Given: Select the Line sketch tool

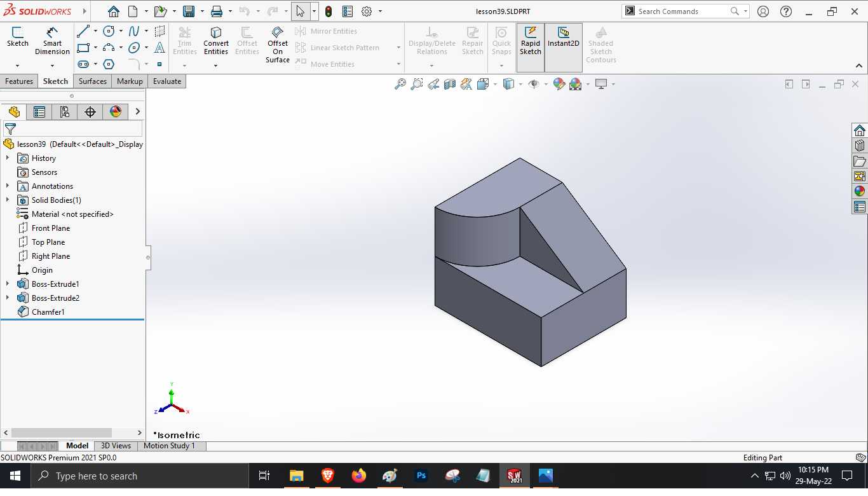Looking at the screenshot, I should 83,31.
